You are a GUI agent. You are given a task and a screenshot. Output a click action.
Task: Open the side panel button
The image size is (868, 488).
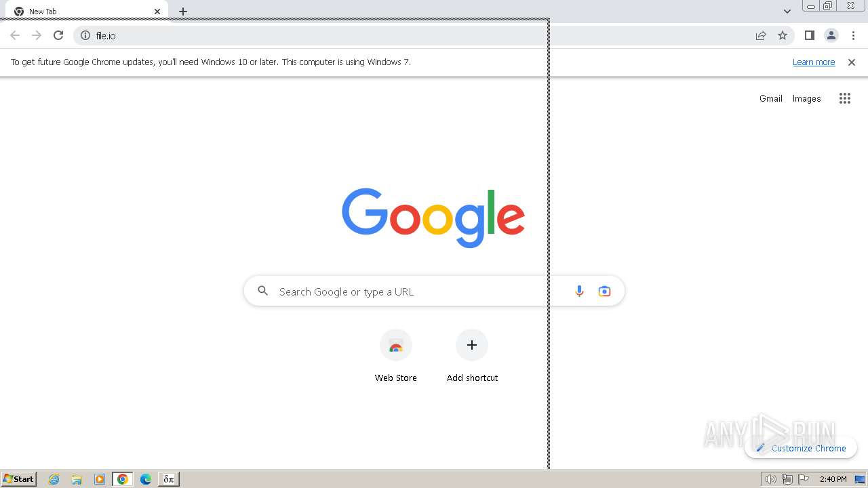tap(809, 35)
